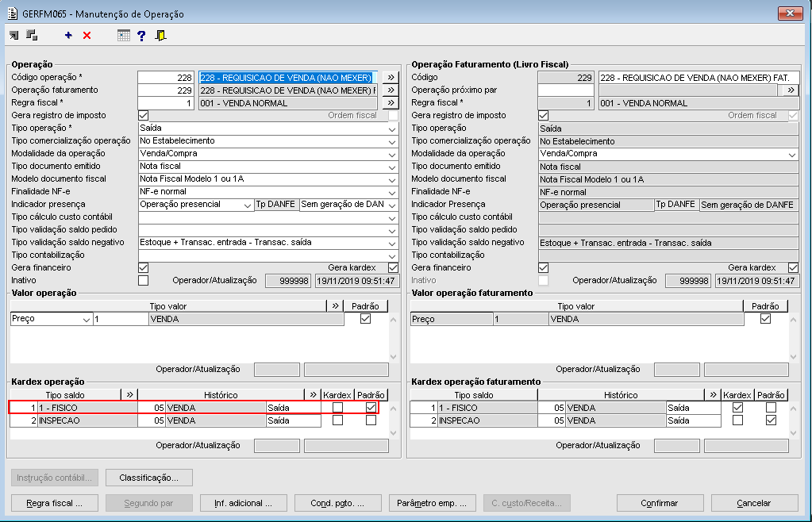The height and width of the screenshot is (522, 812).
Task: Toggle Padrão checkbox for Preço VENDA in Valor operação
Action: pyautogui.click(x=366, y=319)
